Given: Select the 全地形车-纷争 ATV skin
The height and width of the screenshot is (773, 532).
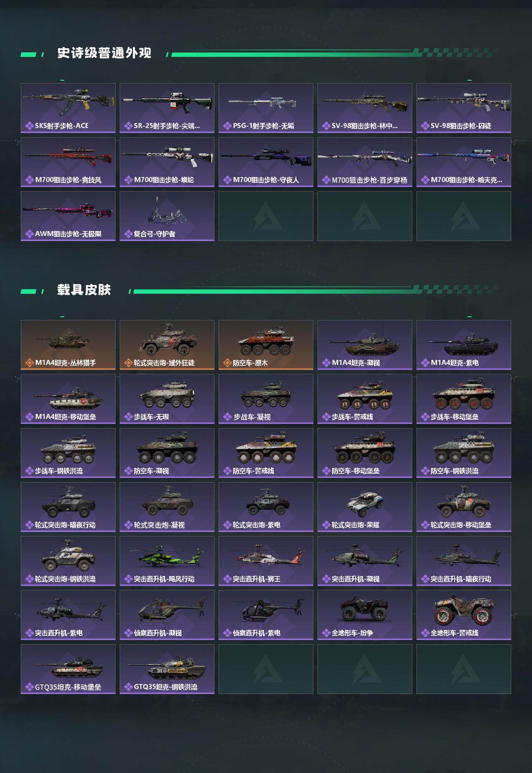Looking at the screenshot, I should [x=365, y=615].
